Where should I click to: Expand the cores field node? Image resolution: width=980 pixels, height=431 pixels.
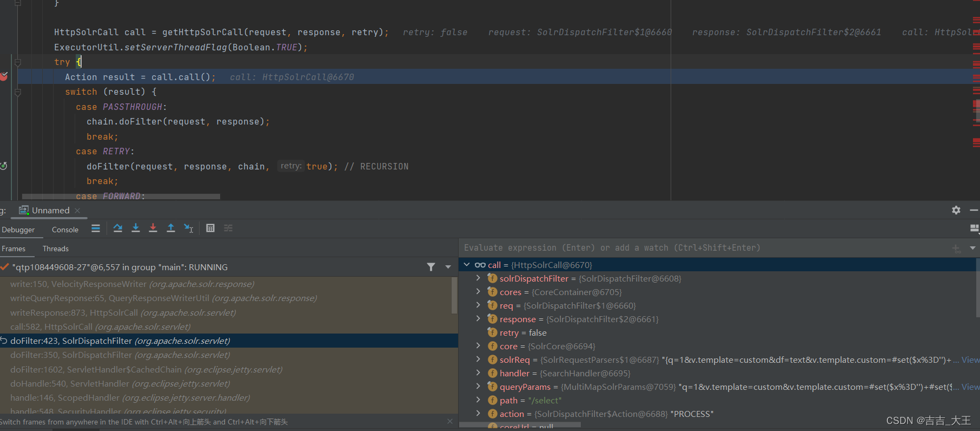click(x=478, y=292)
